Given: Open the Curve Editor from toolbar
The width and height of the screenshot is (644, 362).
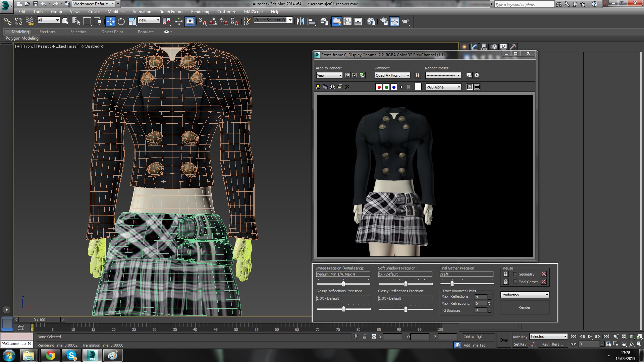Looking at the screenshot, I should (x=347, y=21).
